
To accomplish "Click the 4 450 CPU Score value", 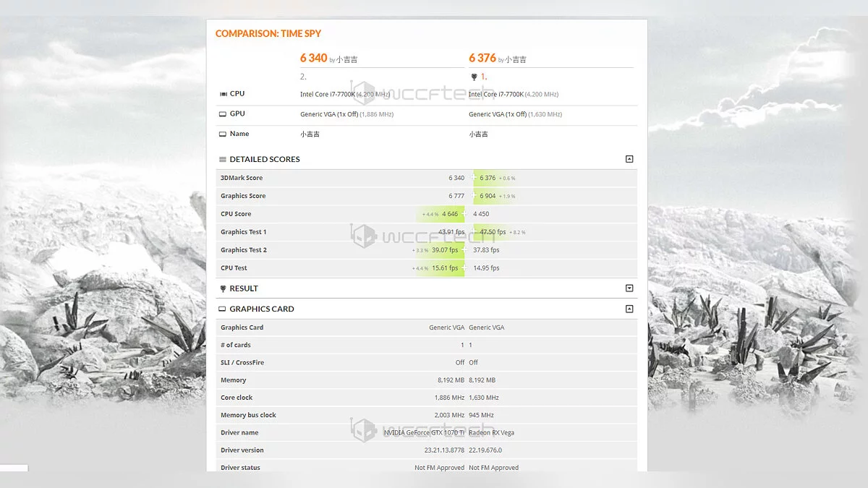I will tap(481, 214).
